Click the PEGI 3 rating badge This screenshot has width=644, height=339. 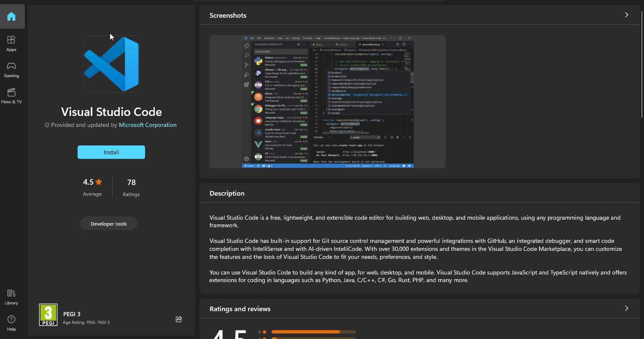coord(48,315)
